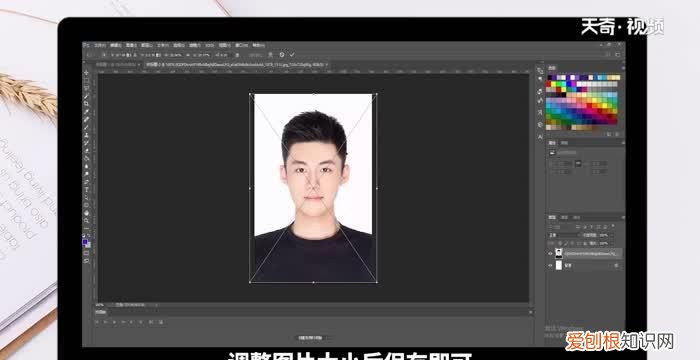Select the Eyedropper tool
This screenshot has height=360, width=700.
click(x=86, y=112)
